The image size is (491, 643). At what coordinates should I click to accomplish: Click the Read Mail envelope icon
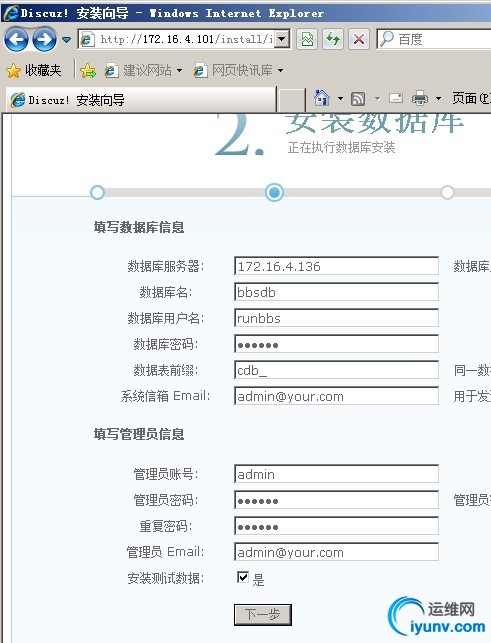[396, 98]
